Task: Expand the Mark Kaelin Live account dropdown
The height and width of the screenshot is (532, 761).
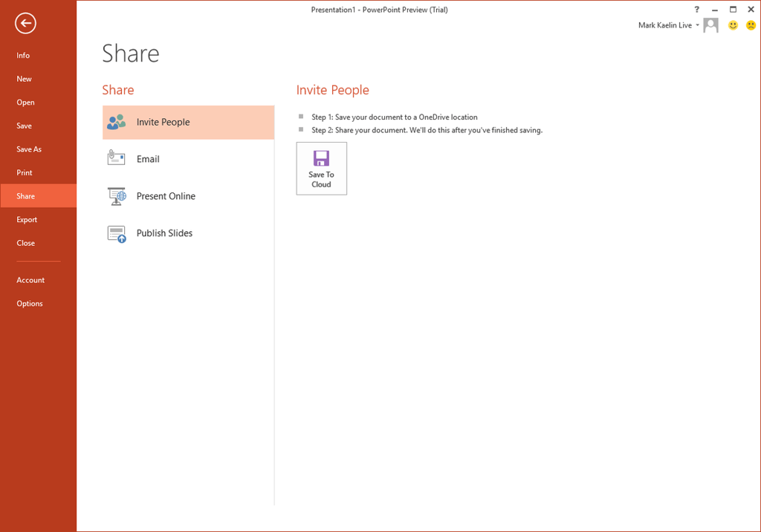Action: tap(697, 25)
